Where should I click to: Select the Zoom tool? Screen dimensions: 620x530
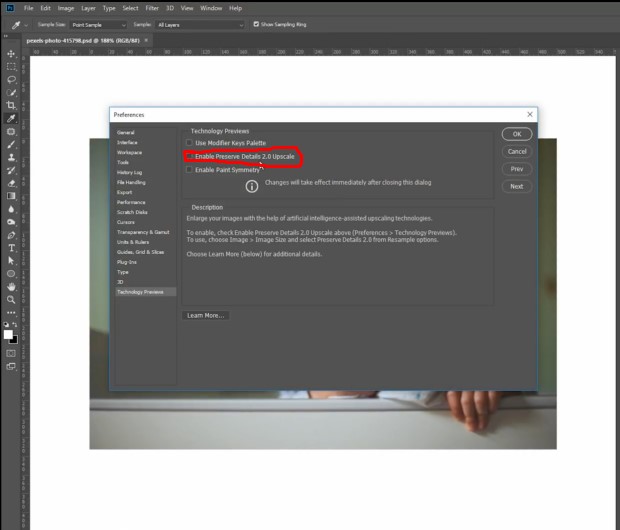pos(11,300)
